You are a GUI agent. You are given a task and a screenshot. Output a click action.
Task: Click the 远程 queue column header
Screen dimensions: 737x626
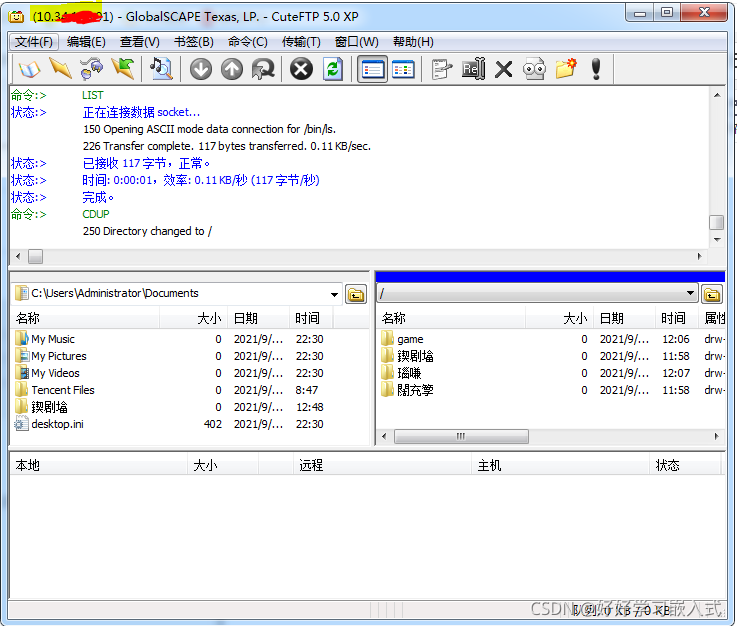click(382, 465)
